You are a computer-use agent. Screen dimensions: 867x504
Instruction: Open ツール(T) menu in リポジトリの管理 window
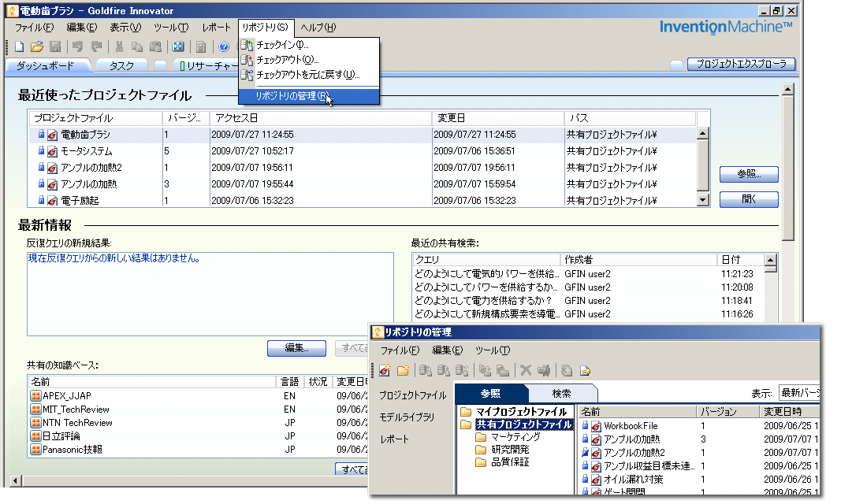click(x=492, y=350)
